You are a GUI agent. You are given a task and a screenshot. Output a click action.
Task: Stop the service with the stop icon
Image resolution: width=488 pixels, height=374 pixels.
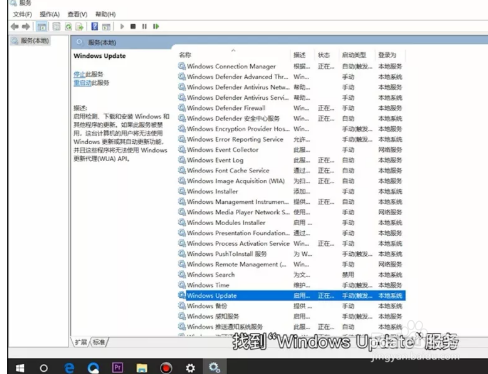[x=133, y=26]
